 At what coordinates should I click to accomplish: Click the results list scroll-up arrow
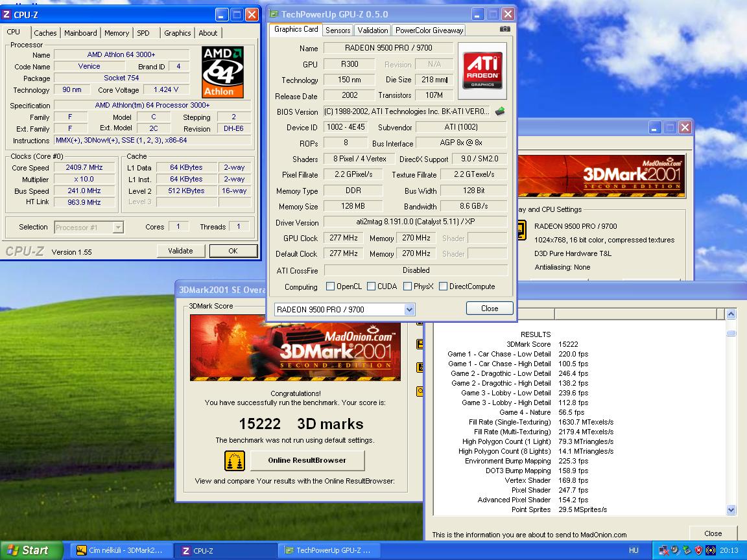pos(731,314)
